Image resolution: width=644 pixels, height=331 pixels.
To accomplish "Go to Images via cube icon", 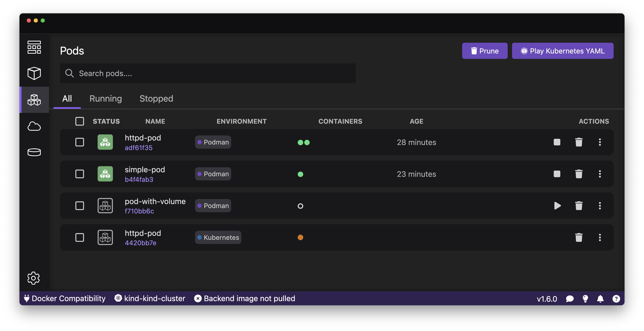I will pyautogui.click(x=34, y=73).
